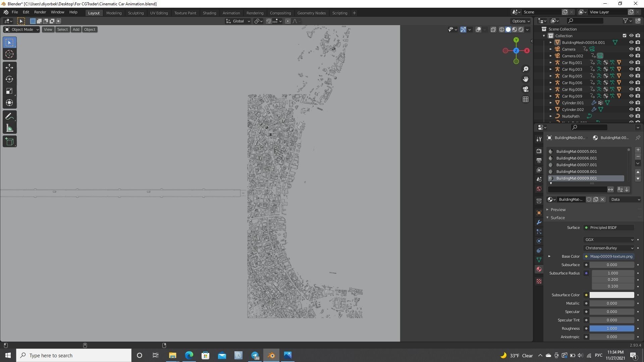Toggle Cylinder.001 eye visibility

(x=631, y=103)
